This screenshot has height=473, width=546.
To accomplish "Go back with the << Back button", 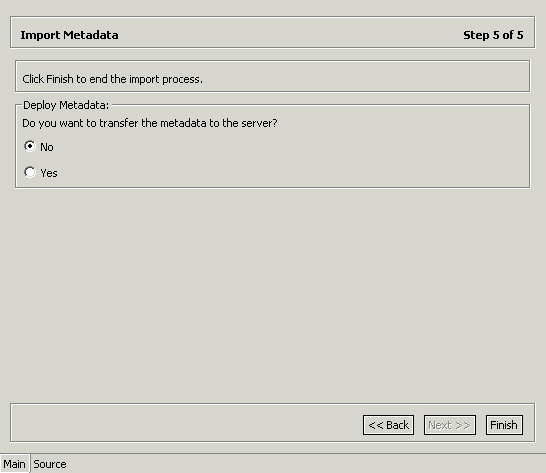I will [388, 425].
